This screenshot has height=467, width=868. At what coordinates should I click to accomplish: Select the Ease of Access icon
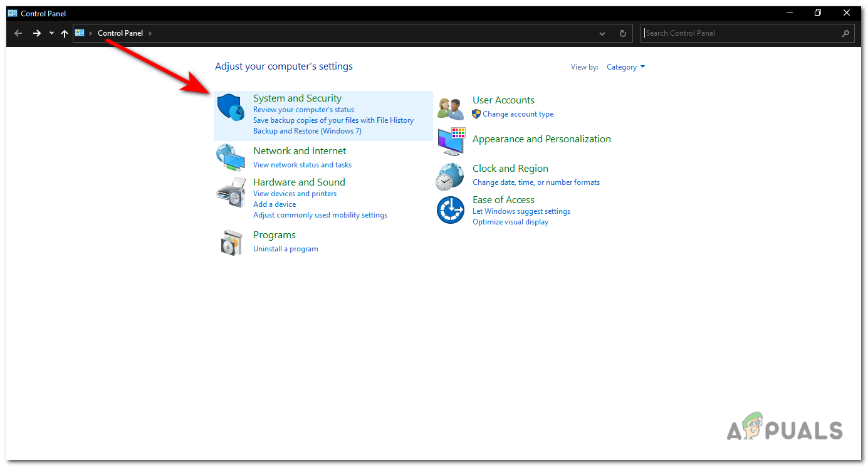point(450,209)
